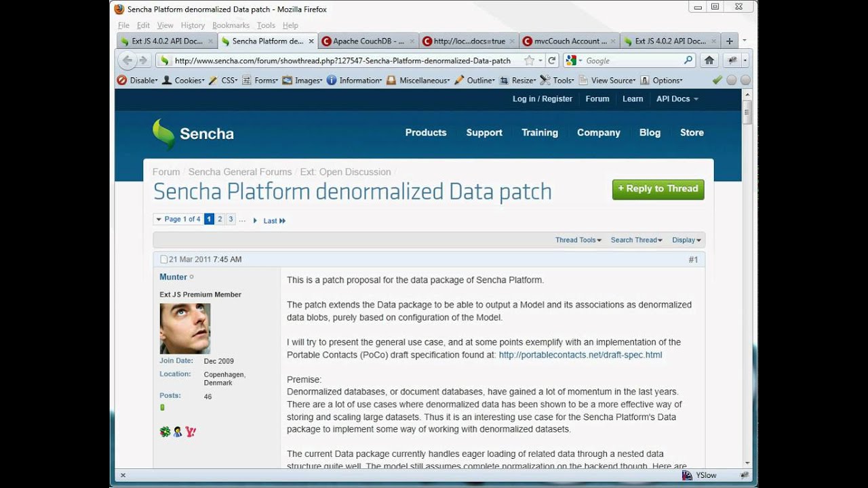Viewport: 868px width, 488px height.
Task: Go to thread page 3
Action: [231, 220]
